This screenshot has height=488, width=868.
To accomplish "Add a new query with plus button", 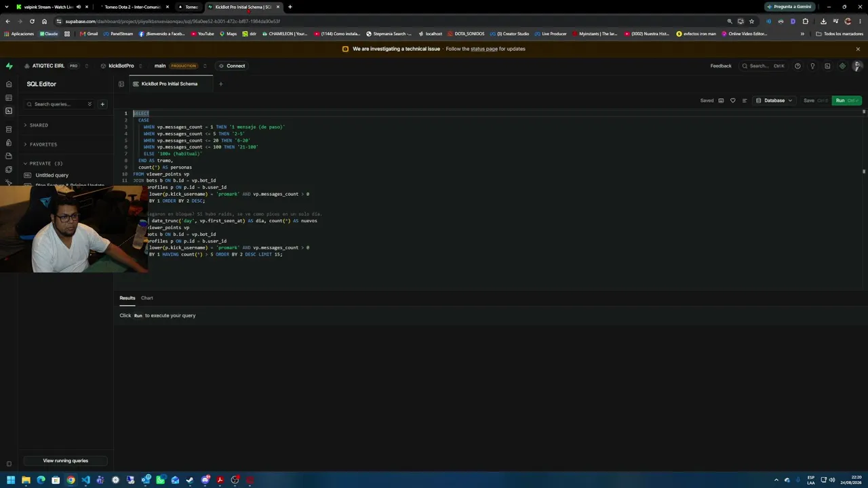I will tap(102, 104).
